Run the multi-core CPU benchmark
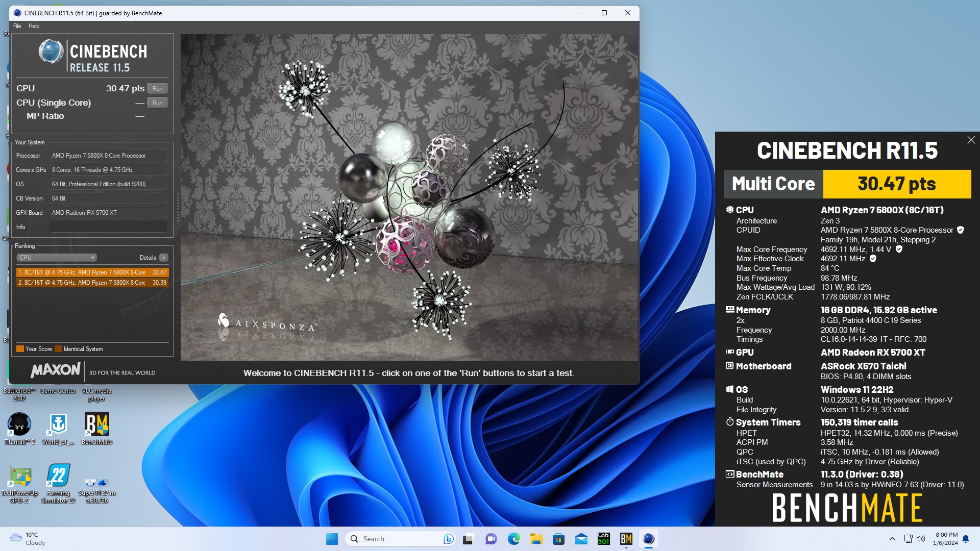 [x=157, y=88]
